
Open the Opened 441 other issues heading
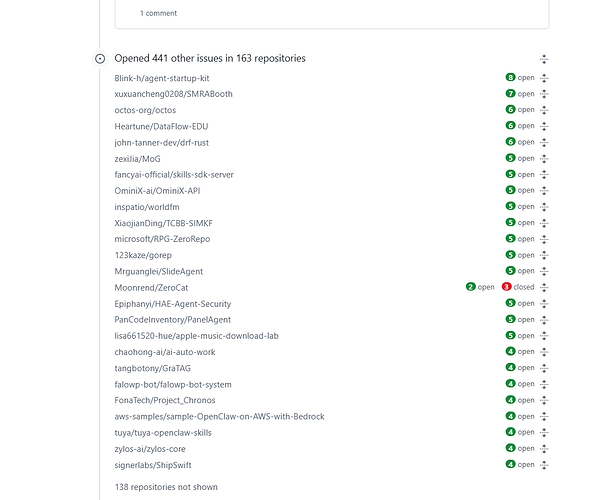[x=210, y=58]
